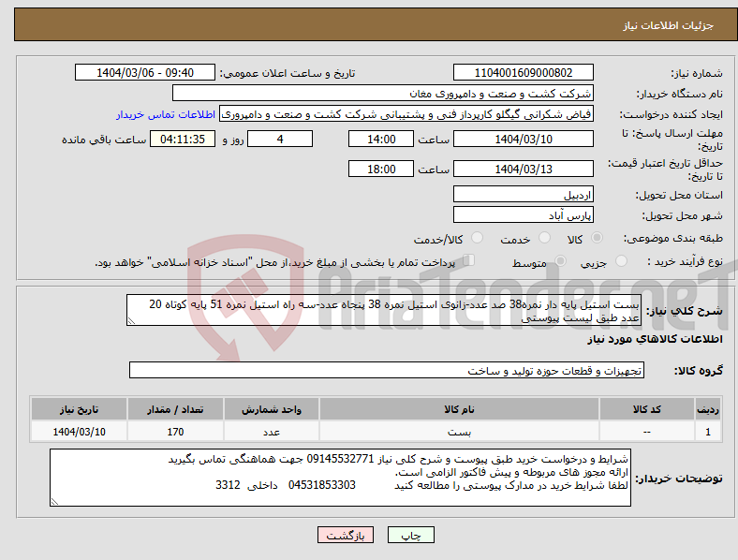Click the buyer organization name field
This screenshot has height=560, width=738.
(x=383, y=93)
